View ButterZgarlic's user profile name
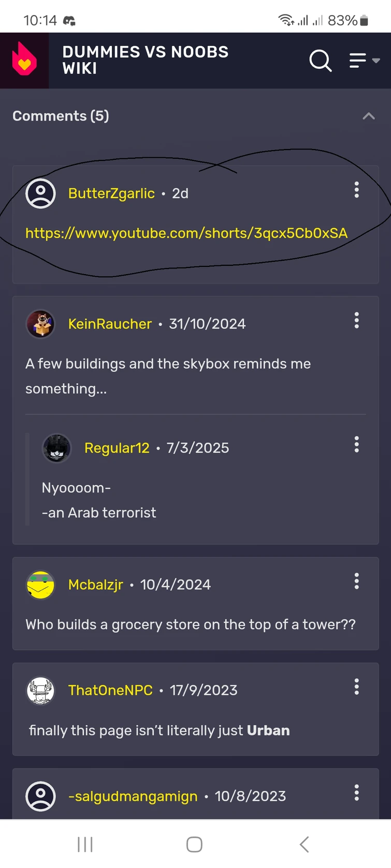Image resolution: width=391 pixels, height=868 pixels. click(x=111, y=193)
